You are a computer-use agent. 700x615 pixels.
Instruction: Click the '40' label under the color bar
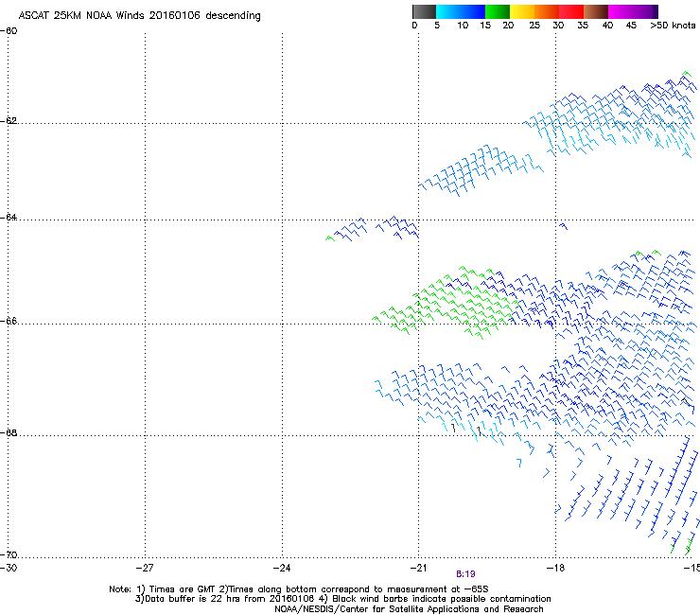607,26
